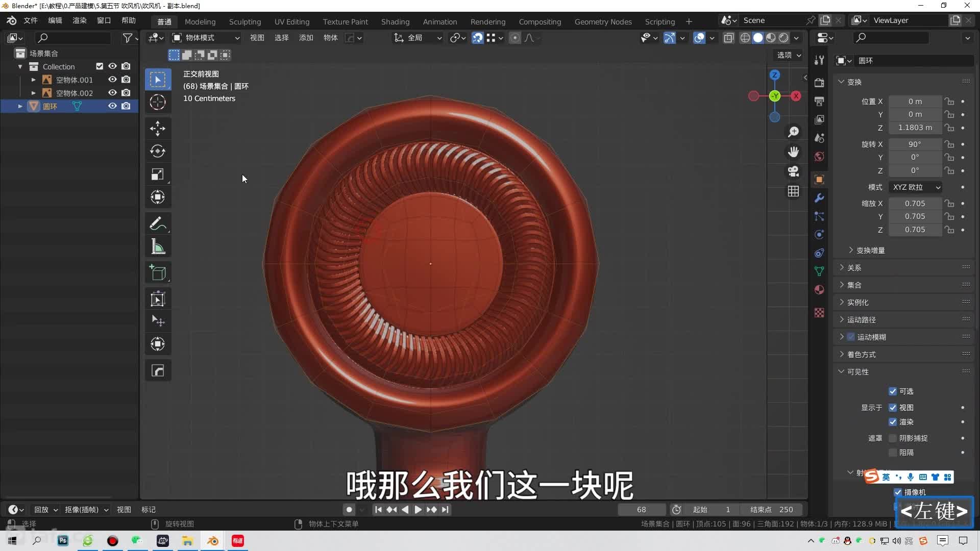This screenshot has height=551, width=980.
Task: Hide 圆环 object via eye icon
Action: (x=112, y=106)
